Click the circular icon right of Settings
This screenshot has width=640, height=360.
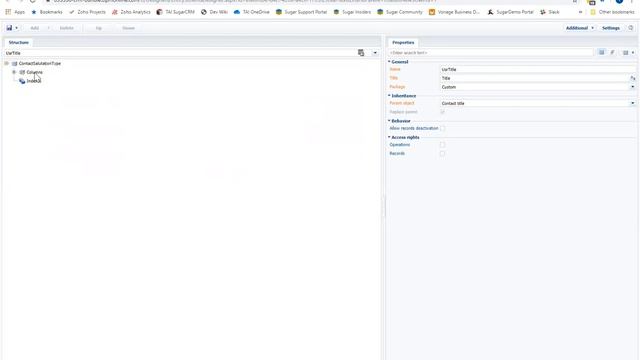631,28
